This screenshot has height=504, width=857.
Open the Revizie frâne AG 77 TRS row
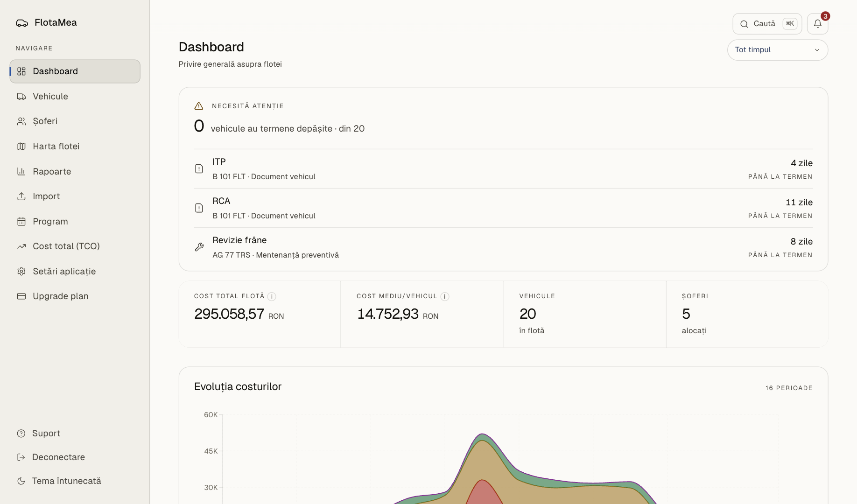point(503,247)
